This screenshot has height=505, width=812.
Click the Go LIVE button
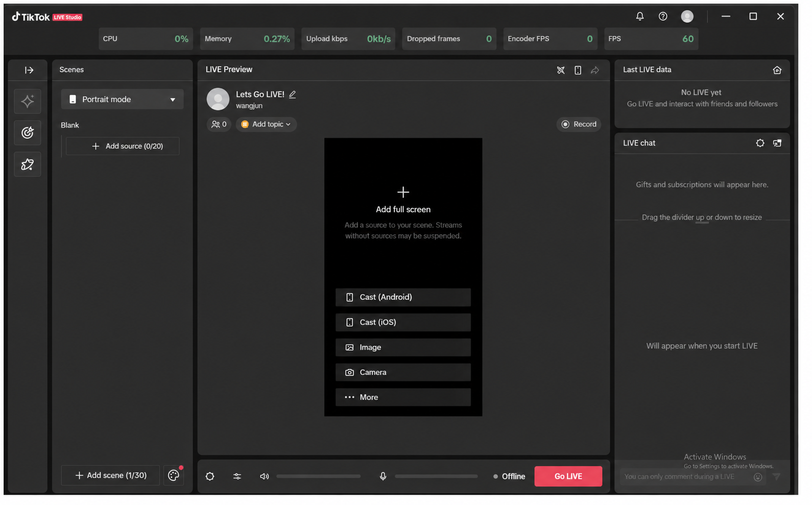568,476
